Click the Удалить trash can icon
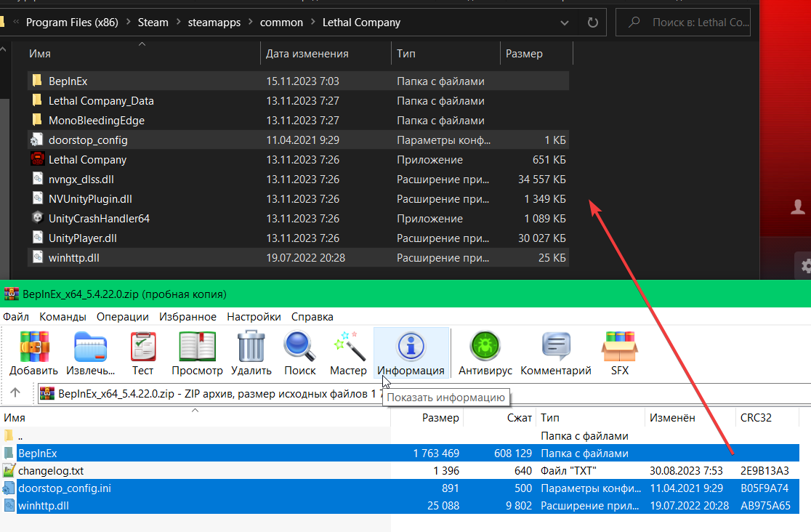Screen dimensions: 811x532 (x=251, y=346)
